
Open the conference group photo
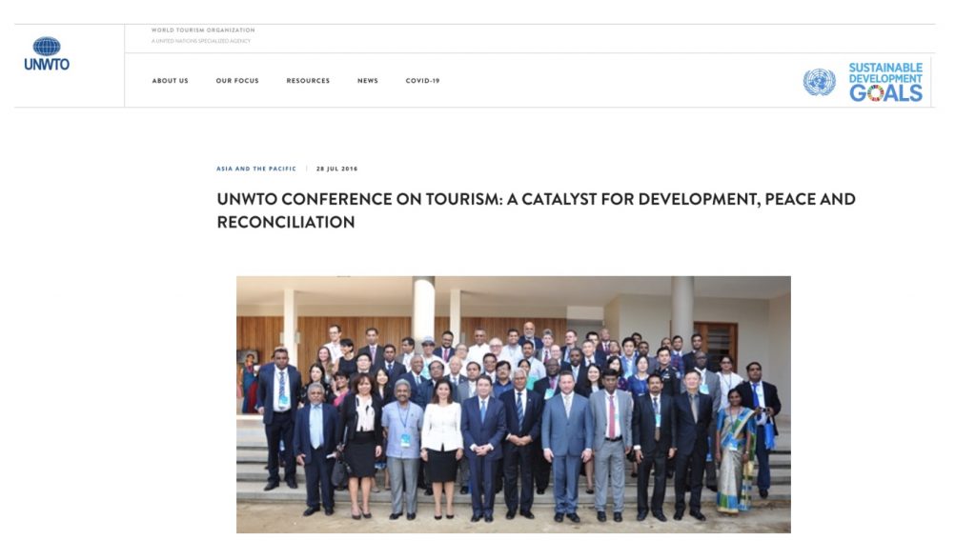click(x=514, y=405)
